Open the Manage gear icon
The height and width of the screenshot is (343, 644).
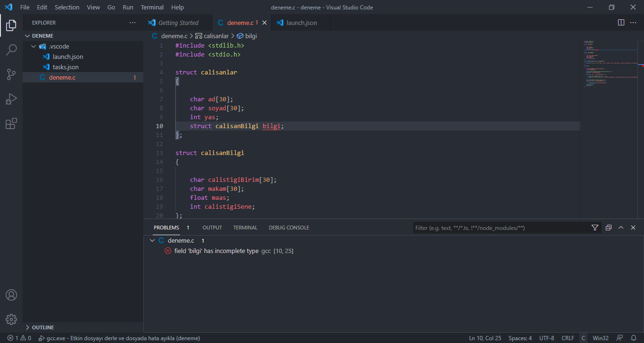coord(11,319)
